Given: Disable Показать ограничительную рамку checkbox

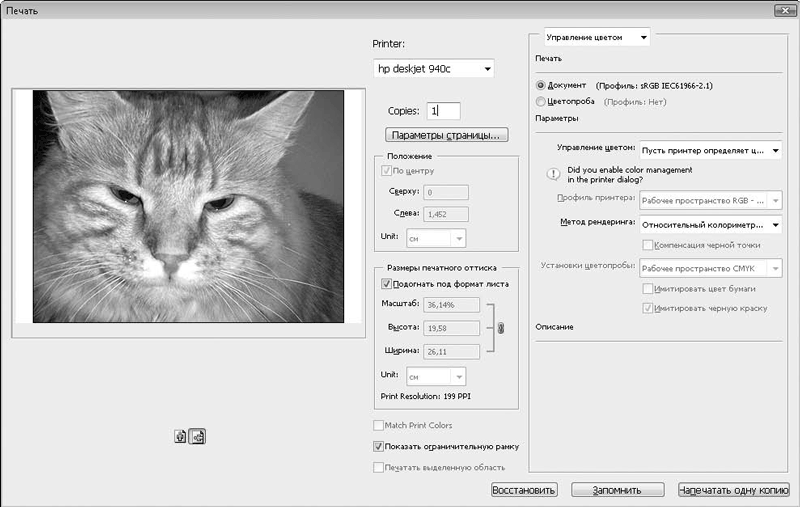Looking at the screenshot, I should point(378,446).
